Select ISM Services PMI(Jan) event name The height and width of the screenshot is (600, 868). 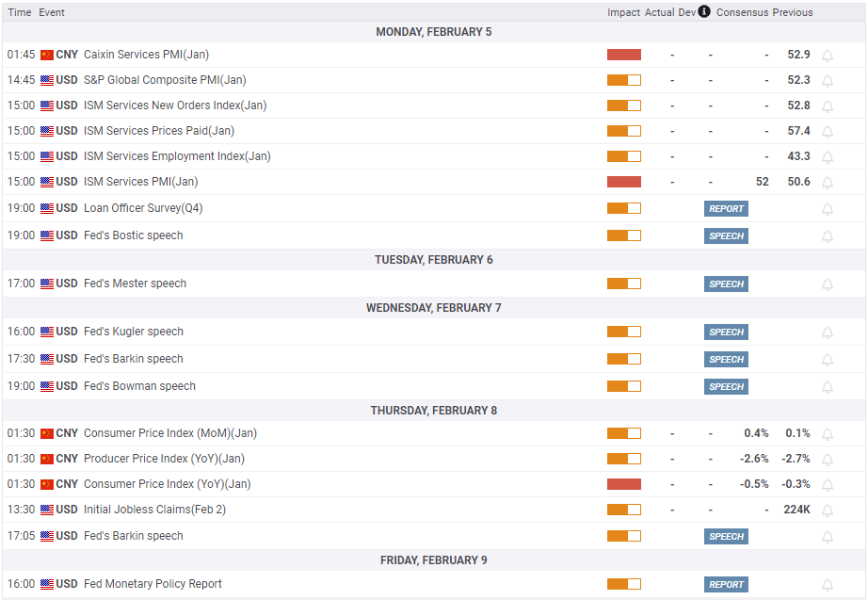coord(140,182)
